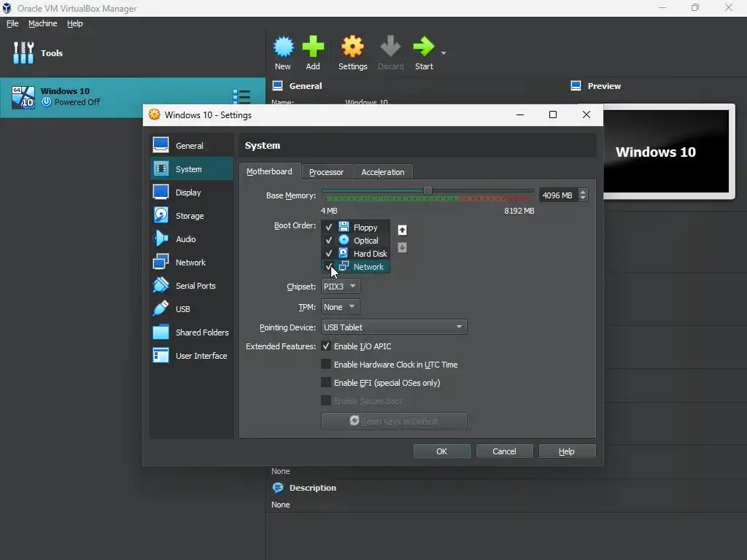Screen dimensions: 747x560
Task: Toggle Floppy in boot order
Action: pyautogui.click(x=329, y=227)
